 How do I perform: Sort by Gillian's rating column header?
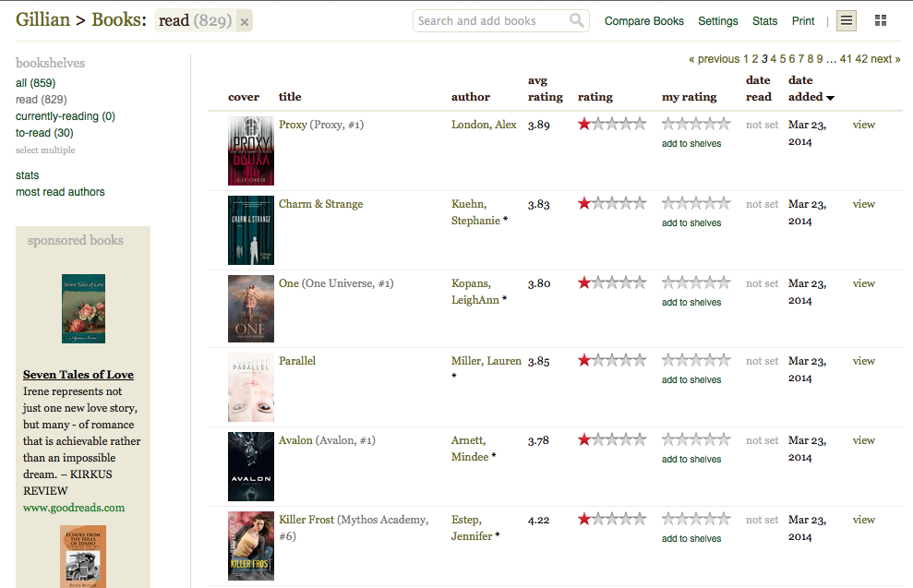[595, 97]
